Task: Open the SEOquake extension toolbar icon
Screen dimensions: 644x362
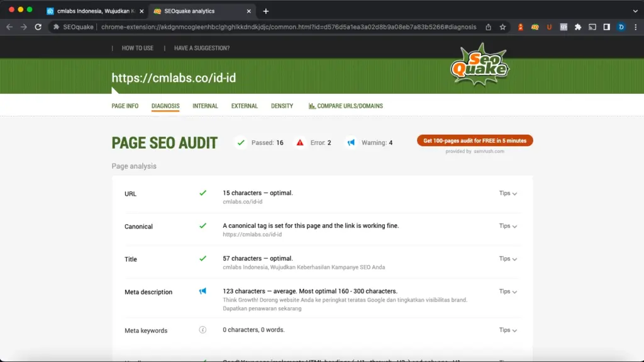Action: pyautogui.click(x=535, y=26)
